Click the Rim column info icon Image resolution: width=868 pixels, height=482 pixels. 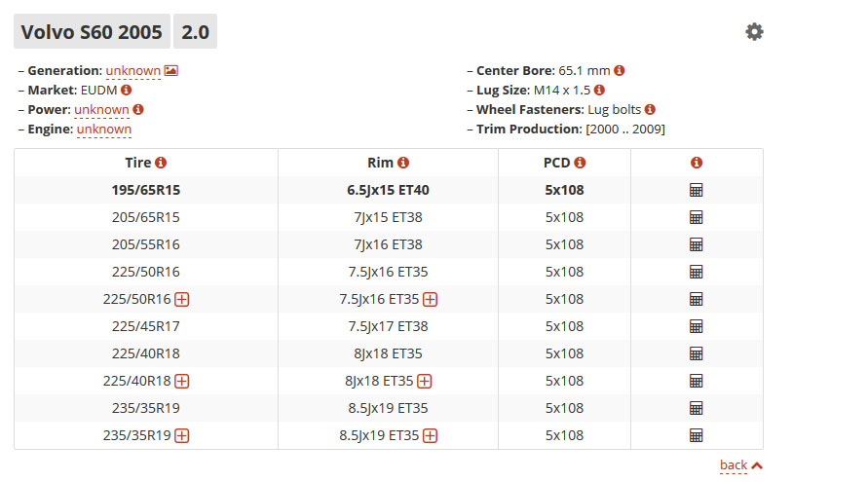pos(403,163)
